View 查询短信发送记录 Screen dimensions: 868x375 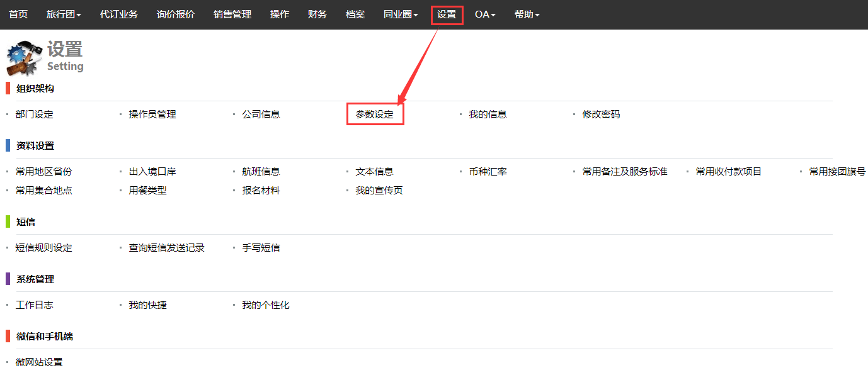(167, 248)
